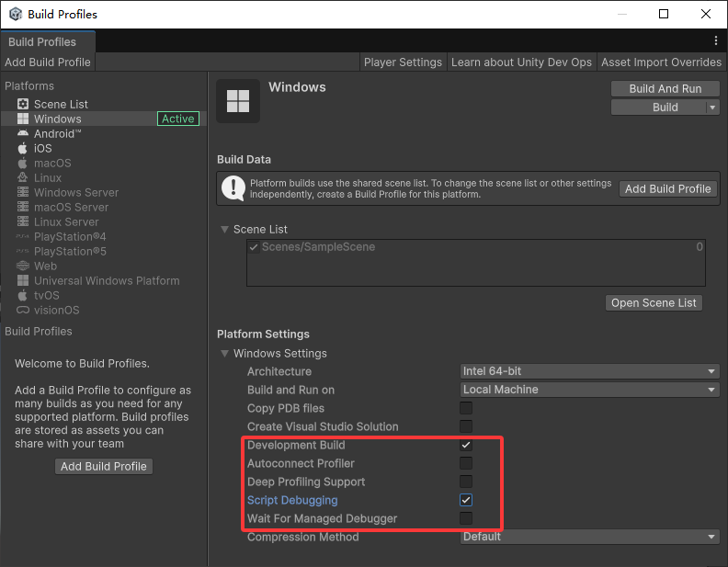Disable the Development Build checkbox
728x567 pixels.
click(466, 445)
